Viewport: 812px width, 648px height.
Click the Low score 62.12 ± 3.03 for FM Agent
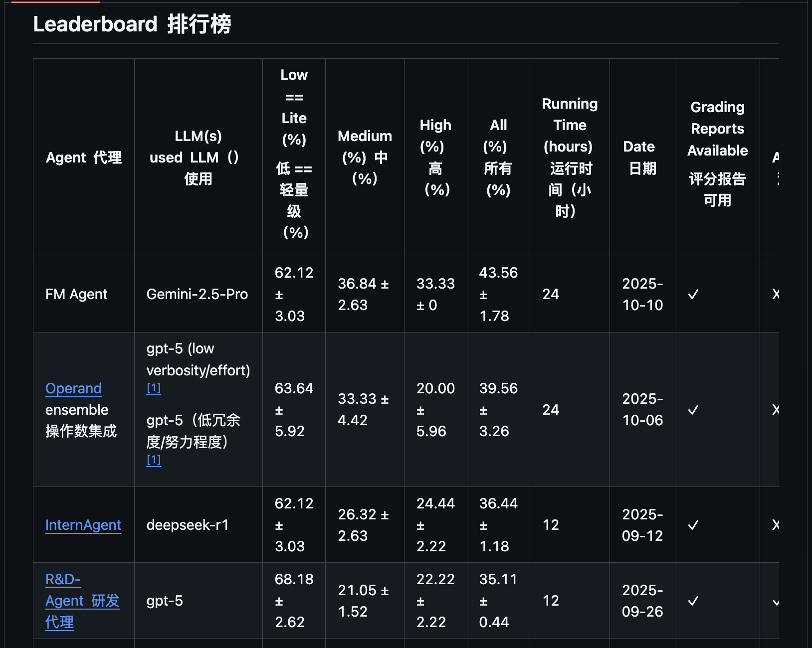(294, 294)
